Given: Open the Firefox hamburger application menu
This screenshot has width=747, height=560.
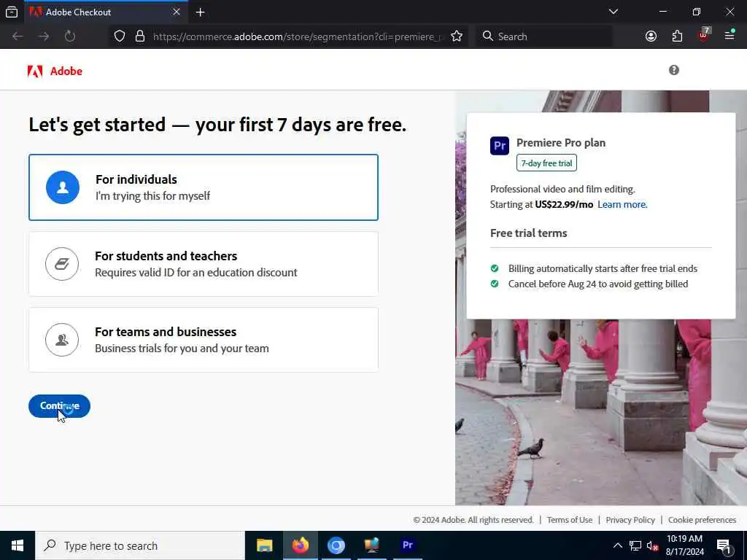Looking at the screenshot, I should (x=729, y=35).
